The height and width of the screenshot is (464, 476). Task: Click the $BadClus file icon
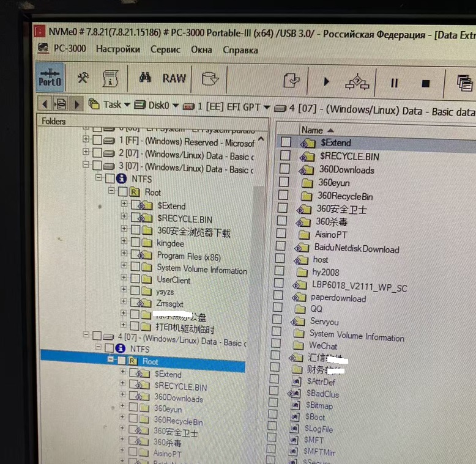click(294, 394)
